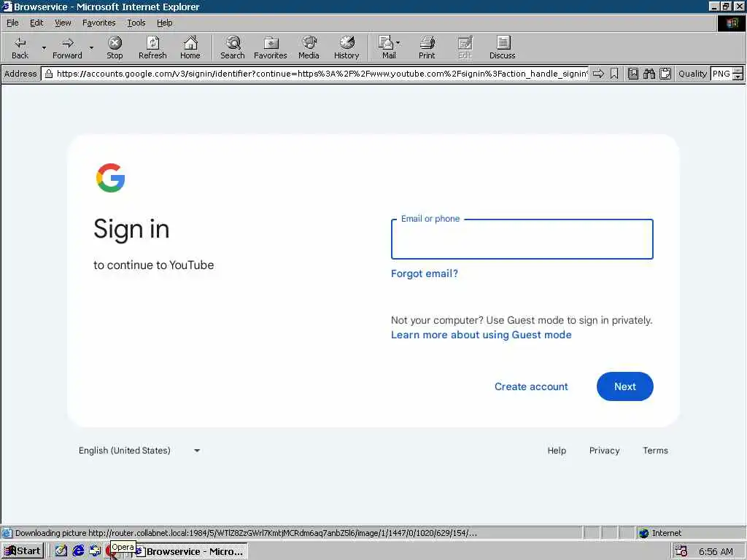The height and width of the screenshot is (560, 747).
Task: Click the system tray icon beside the clock
Action: 681,551
